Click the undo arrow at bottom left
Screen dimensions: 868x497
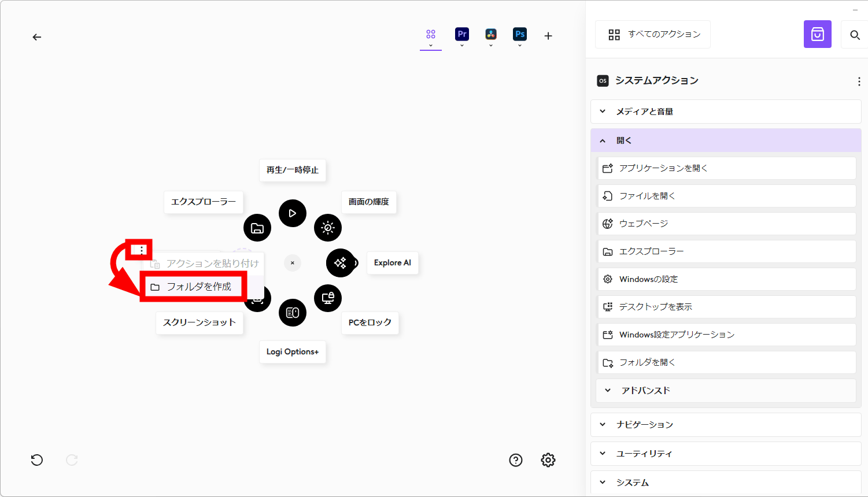click(x=37, y=460)
